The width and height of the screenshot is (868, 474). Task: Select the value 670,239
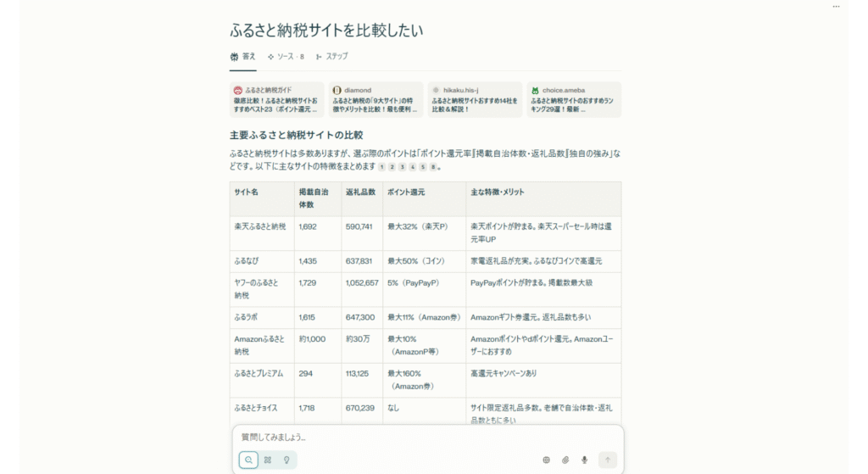tap(359, 408)
